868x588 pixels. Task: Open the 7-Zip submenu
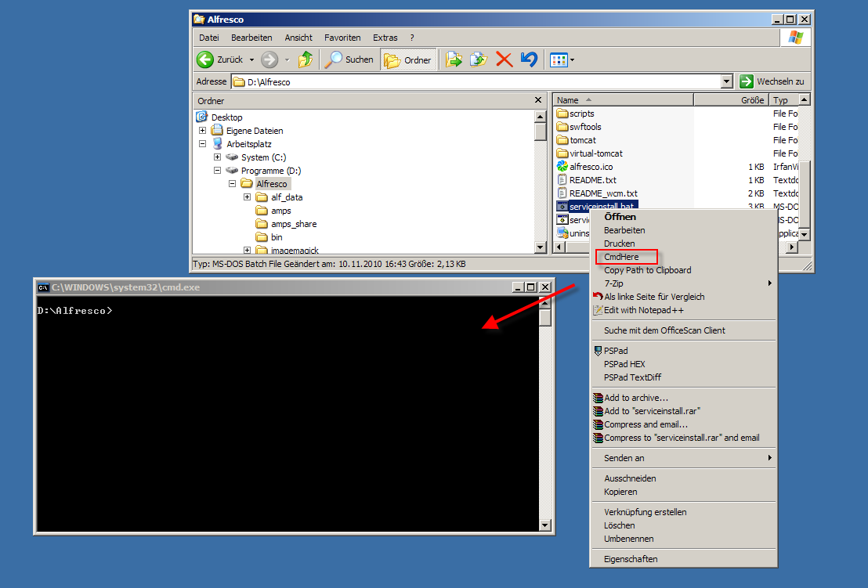click(683, 283)
